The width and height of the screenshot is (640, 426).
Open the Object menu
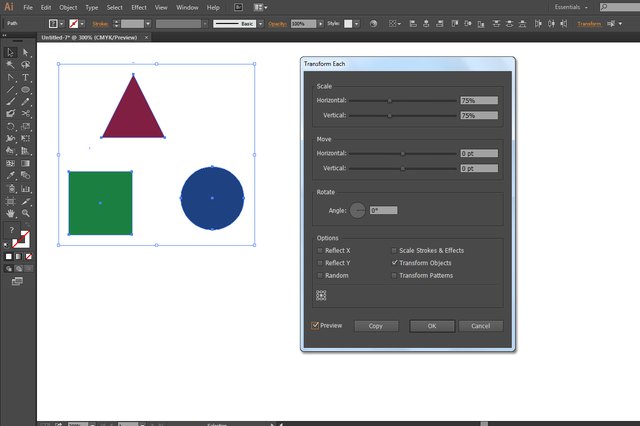pyautogui.click(x=68, y=7)
